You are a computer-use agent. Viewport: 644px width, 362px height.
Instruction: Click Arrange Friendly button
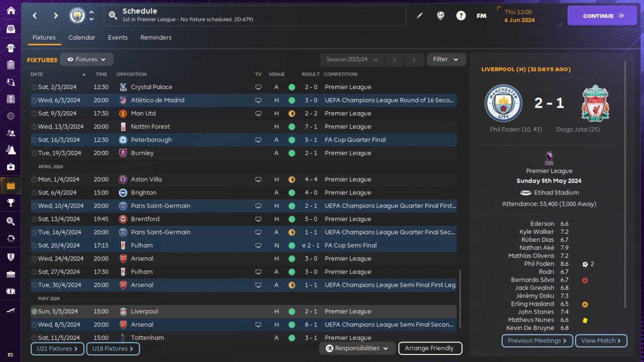430,348
